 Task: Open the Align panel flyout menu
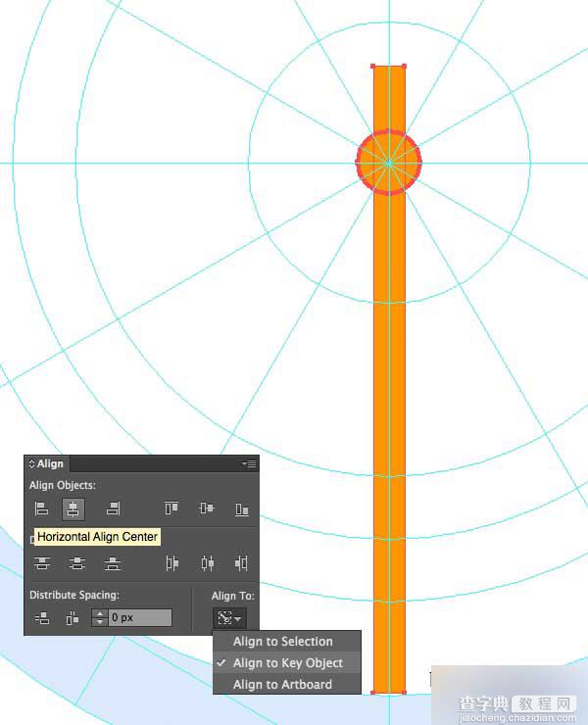click(x=250, y=463)
